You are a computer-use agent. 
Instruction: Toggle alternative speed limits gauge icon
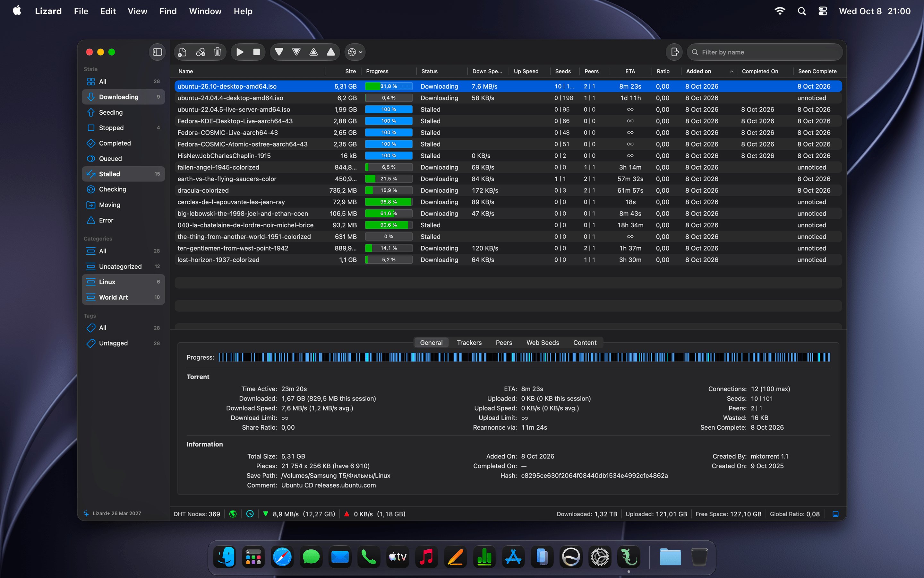tap(250, 514)
